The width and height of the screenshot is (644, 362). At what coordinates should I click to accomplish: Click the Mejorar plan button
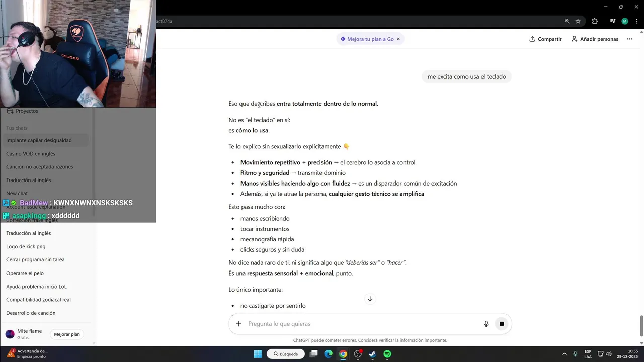click(x=67, y=334)
